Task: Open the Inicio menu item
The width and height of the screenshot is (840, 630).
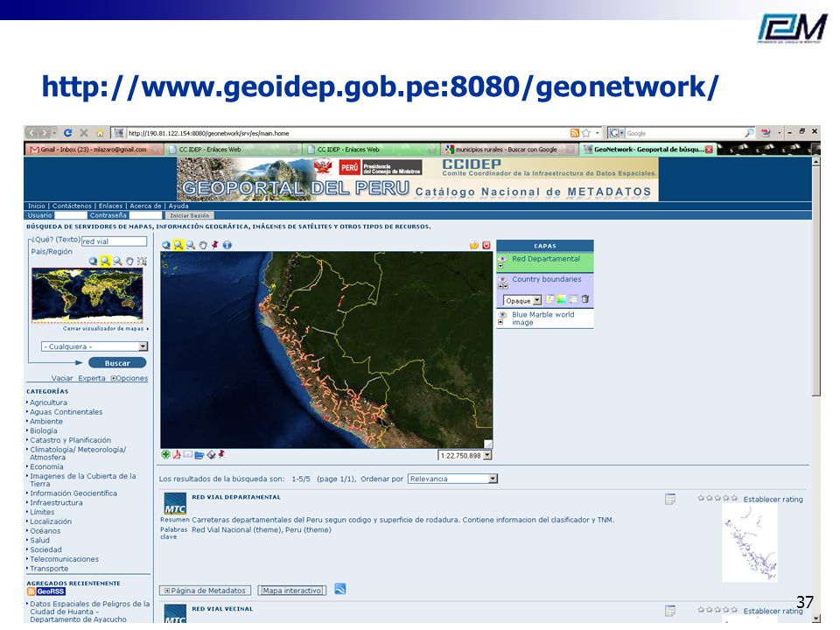Action: click(x=37, y=206)
